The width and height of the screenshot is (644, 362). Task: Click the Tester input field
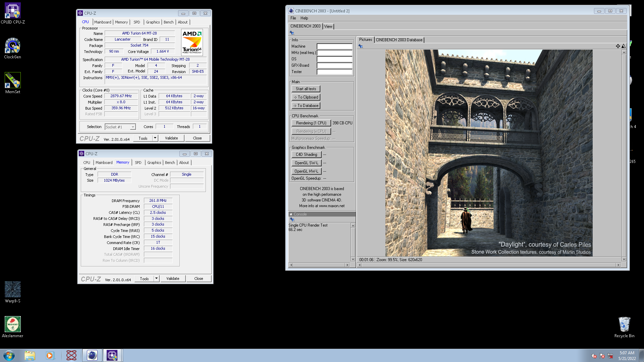point(335,72)
